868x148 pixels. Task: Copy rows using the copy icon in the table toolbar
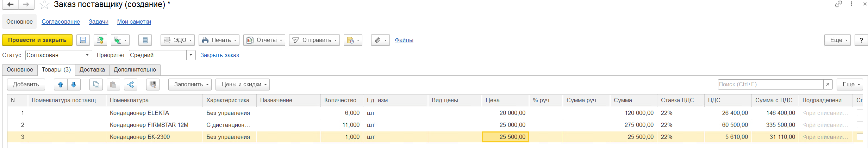(x=96, y=85)
